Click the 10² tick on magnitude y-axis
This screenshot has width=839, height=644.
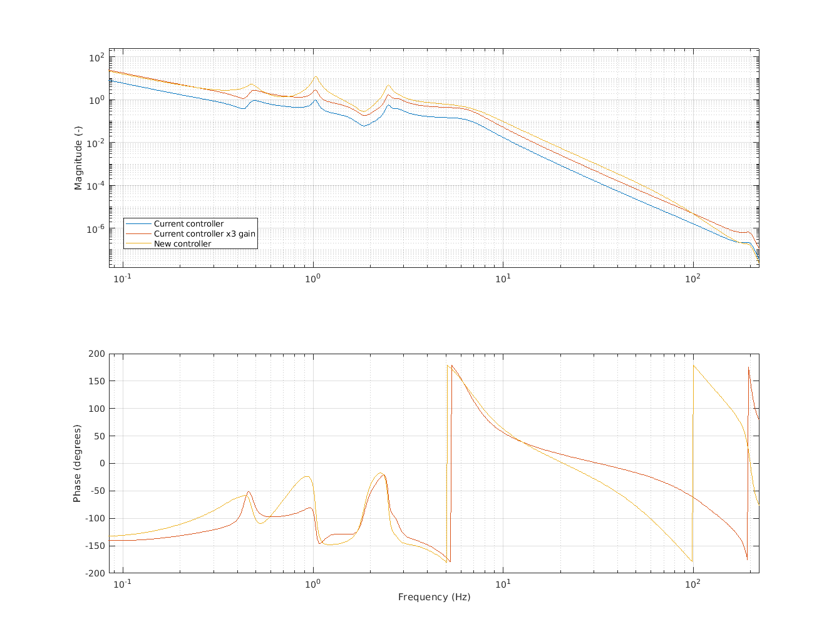pyautogui.click(x=97, y=58)
